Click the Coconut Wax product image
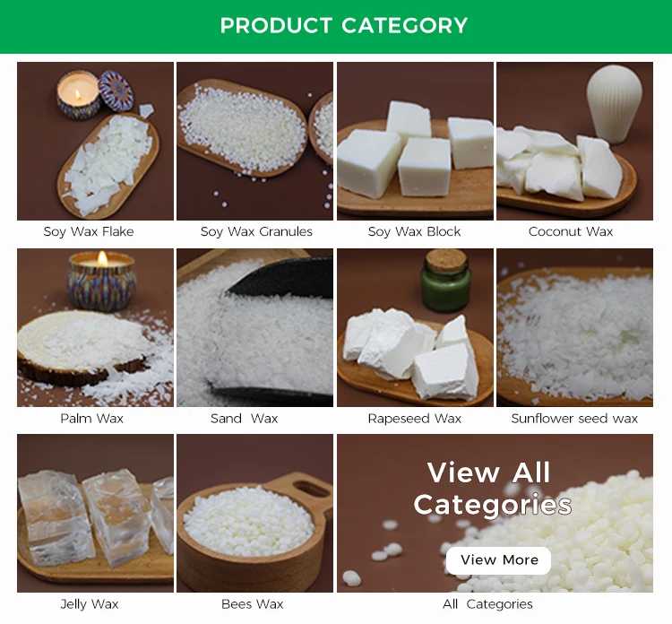The width and height of the screenshot is (672, 624). point(574,141)
